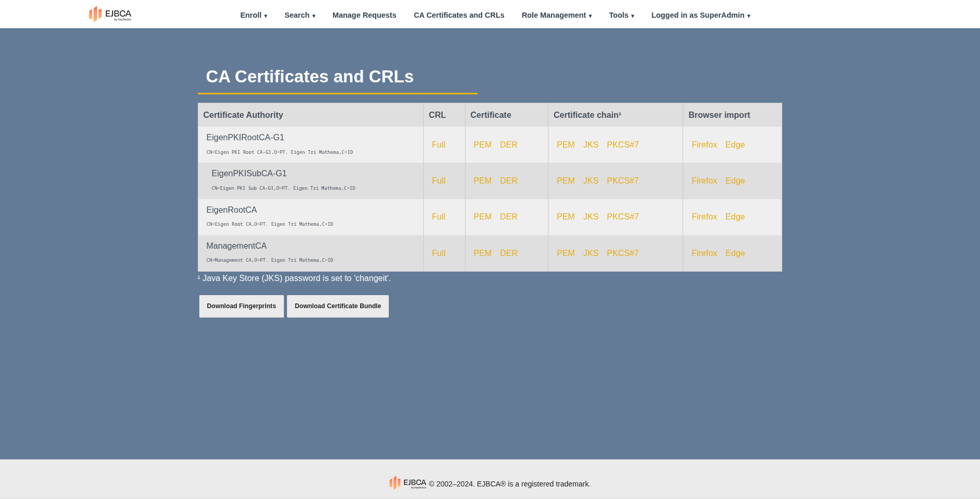Image resolution: width=980 pixels, height=499 pixels.
Task: Download JKS chain for EigenPKIRootCA-G1
Action: (x=591, y=145)
